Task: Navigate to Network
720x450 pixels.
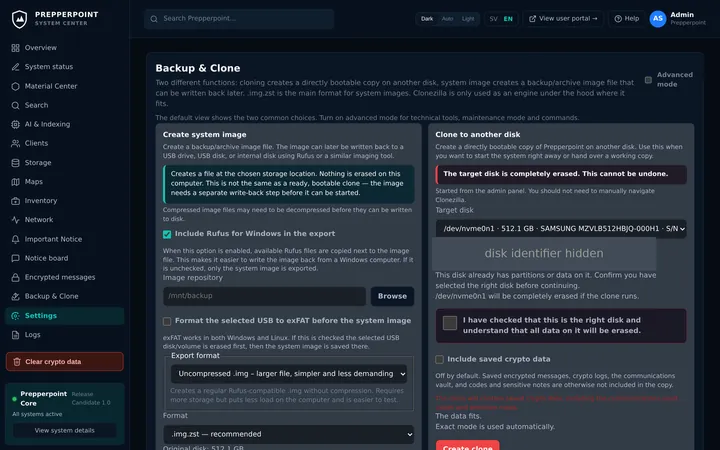Action: [x=64, y=220]
